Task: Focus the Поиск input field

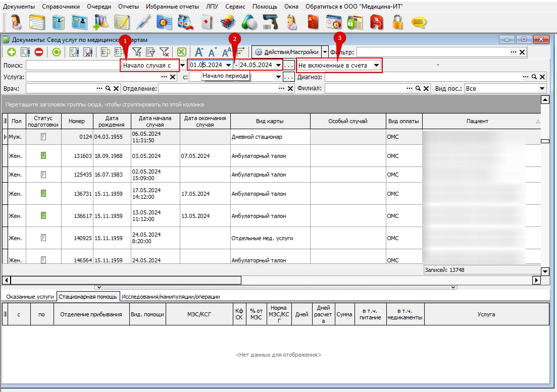Action: coord(73,65)
